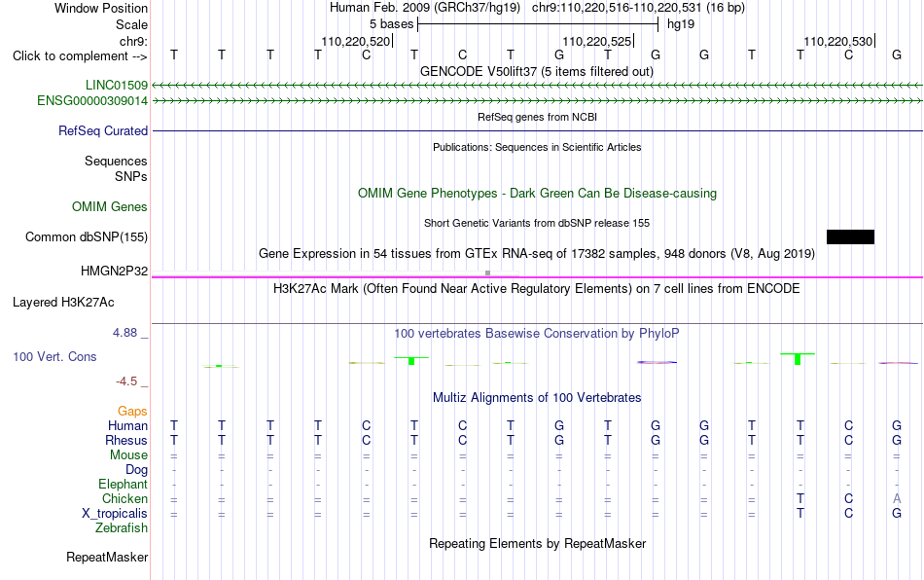
Task: Click the HMGN2P32 GTEx label
Action: click(x=114, y=272)
